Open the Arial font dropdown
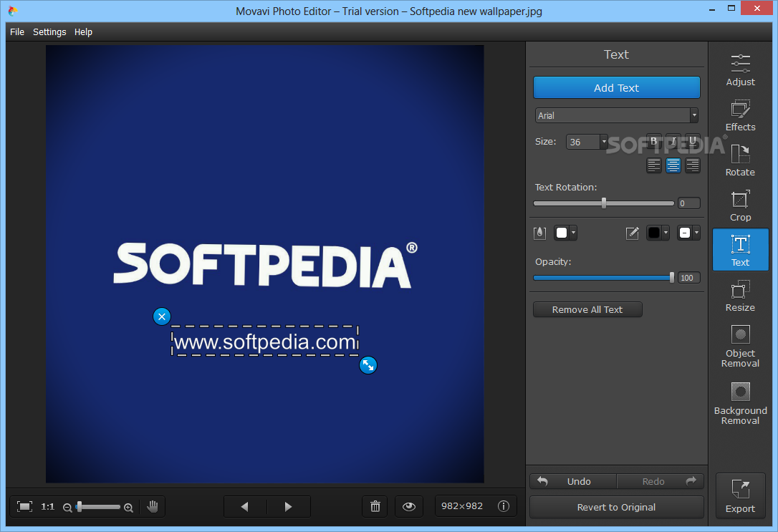 617,115
